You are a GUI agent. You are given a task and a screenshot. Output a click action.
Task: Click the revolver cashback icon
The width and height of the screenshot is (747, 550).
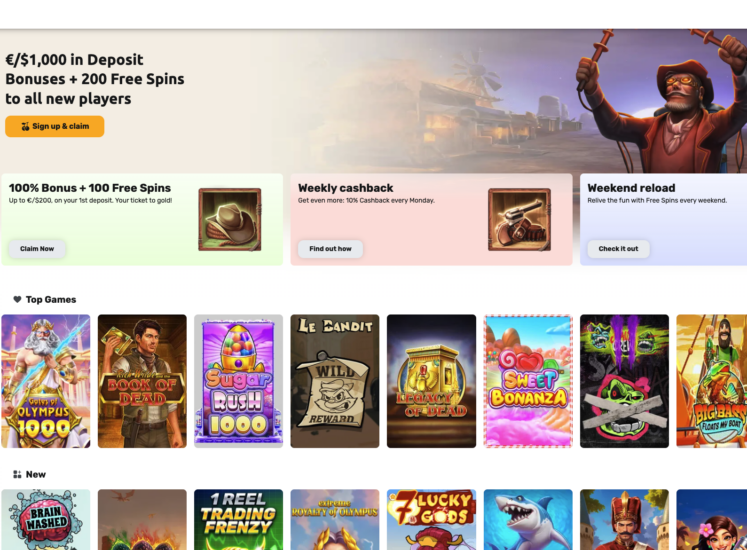pyautogui.click(x=519, y=220)
